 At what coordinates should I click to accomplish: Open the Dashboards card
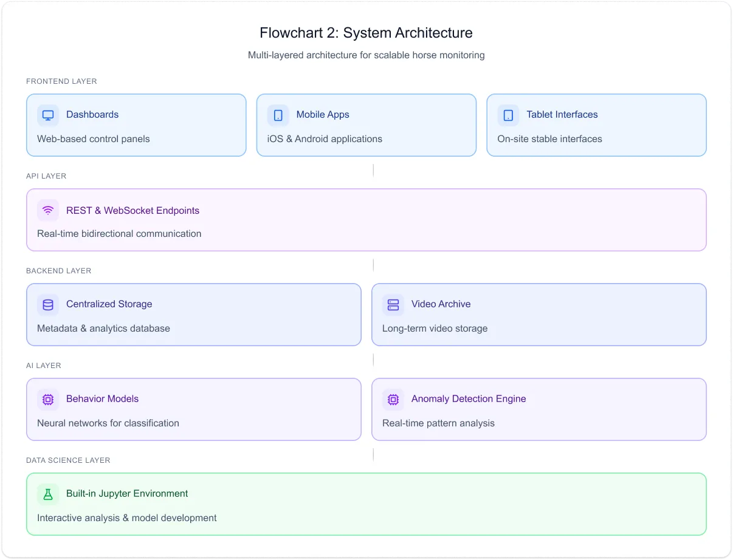point(136,125)
